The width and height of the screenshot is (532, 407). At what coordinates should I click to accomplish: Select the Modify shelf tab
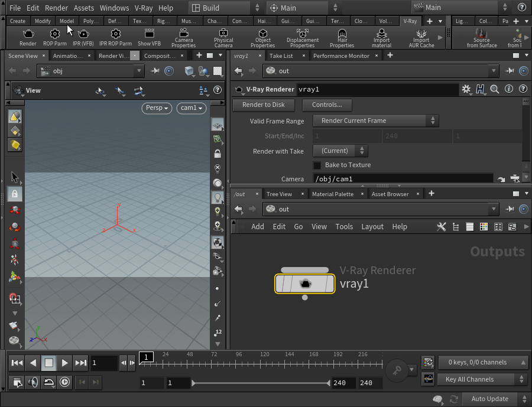click(x=43, y=21)
